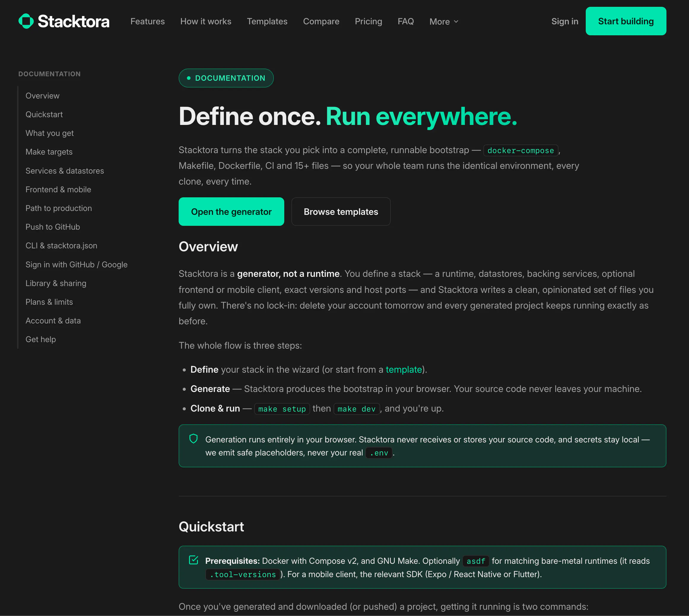689x616 pixels.
Task: Click the docker-compose code chip
Action: coord(521,150)
